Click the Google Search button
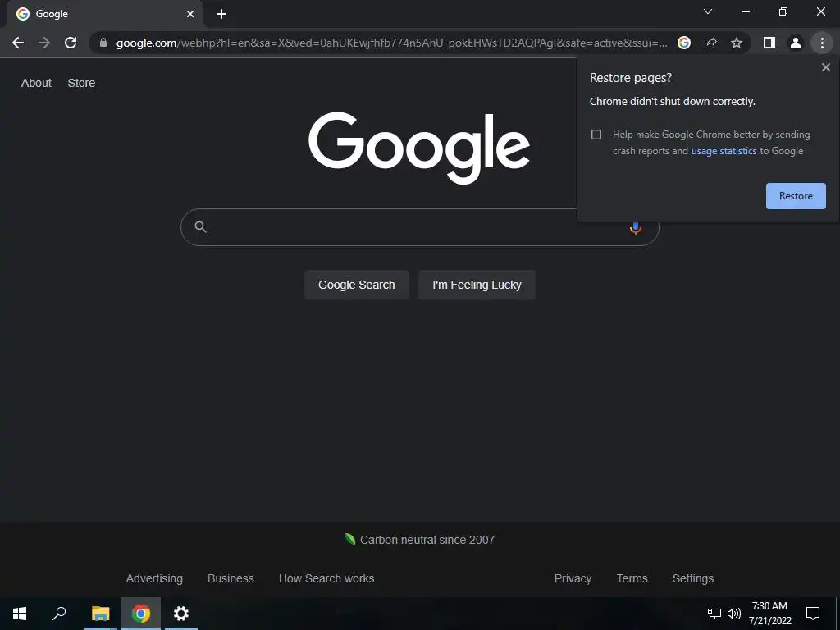 point(356,285)
